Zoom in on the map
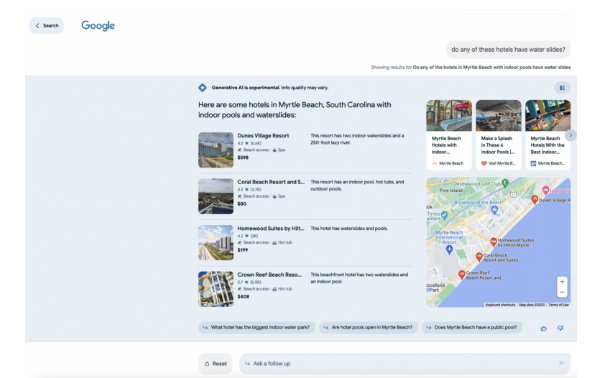Screen dimensions: 589x378 [562, 281]
